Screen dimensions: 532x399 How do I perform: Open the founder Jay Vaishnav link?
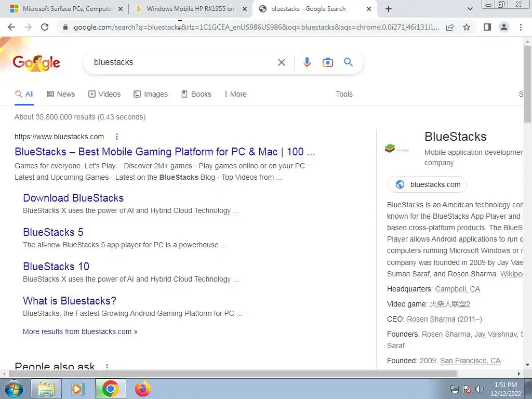click(x=496, y=334)
